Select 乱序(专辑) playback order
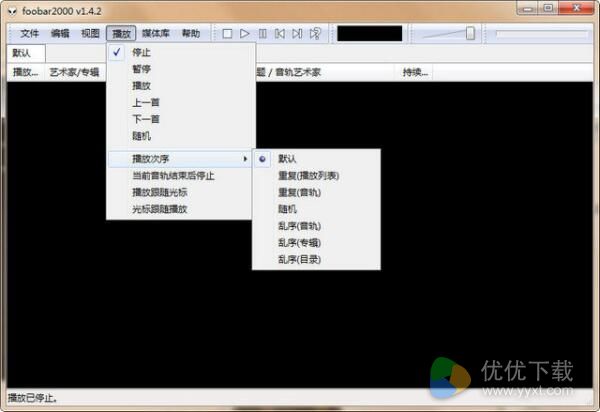The height and width of the screenshot is (412, 600). [316, 243]
